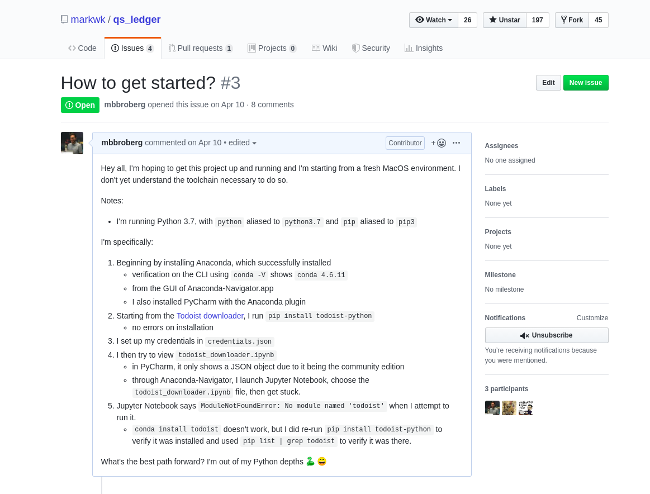Click the first participant avatar in sidebar
This screenshot has height=494, width=650.
point(492,408)
